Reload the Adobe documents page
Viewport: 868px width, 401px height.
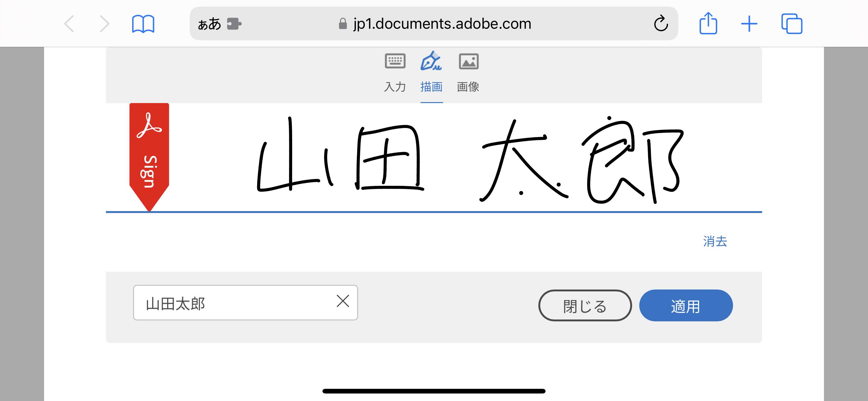pos(661,23)
